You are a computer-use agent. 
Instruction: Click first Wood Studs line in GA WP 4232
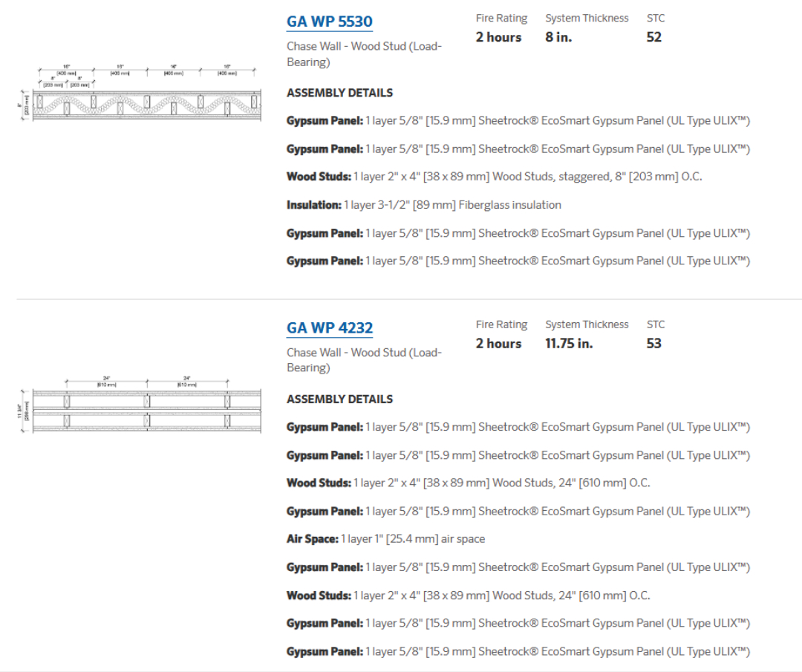[x=468, y=483]
